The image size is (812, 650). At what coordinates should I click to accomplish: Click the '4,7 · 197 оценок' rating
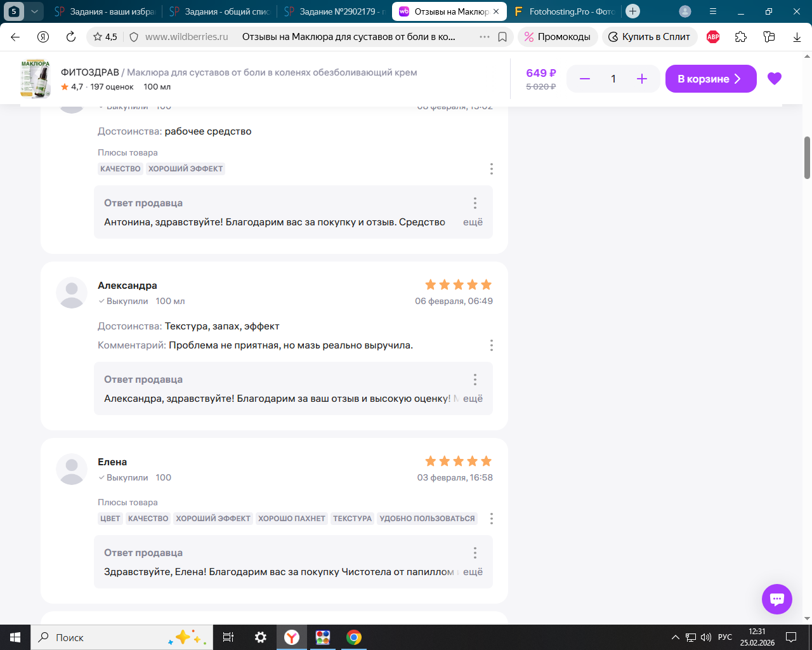98,87
